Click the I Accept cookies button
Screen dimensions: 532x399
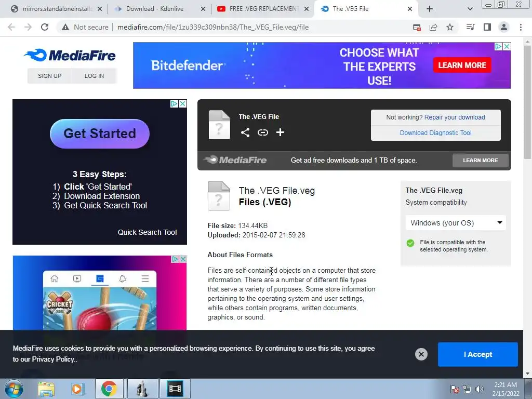click(x=478, y=354)
